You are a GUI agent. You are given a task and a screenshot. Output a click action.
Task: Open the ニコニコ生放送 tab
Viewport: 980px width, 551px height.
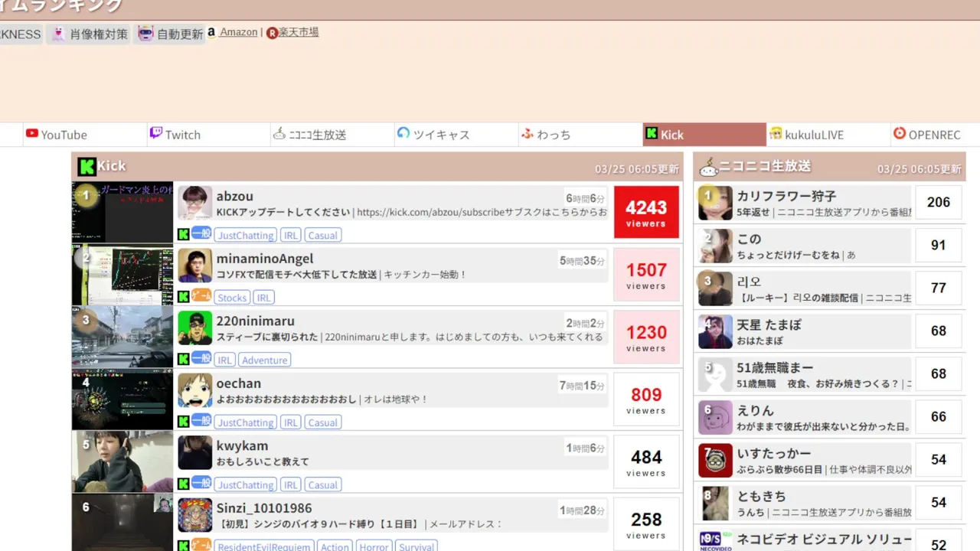pyautogui.click(x=332, y=135)
